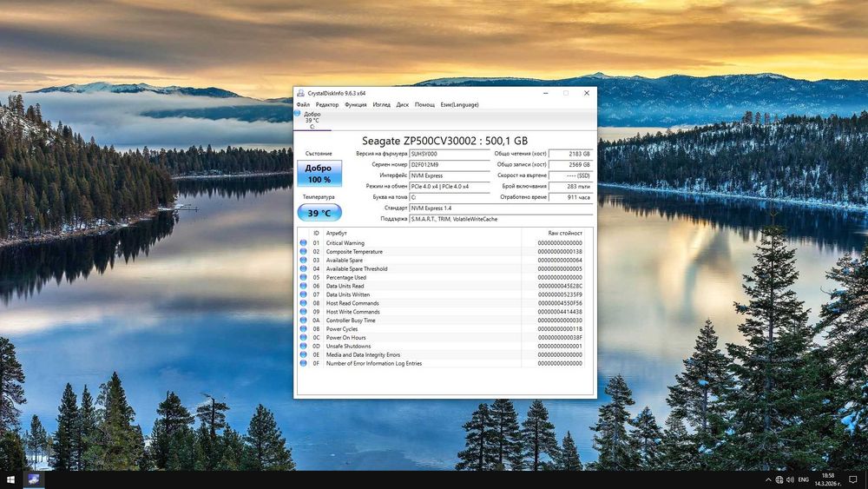Viewport: 868px width, 489px height.
Task: Click status orb for Power Cycles row
Action: click(x=303, y=328)
